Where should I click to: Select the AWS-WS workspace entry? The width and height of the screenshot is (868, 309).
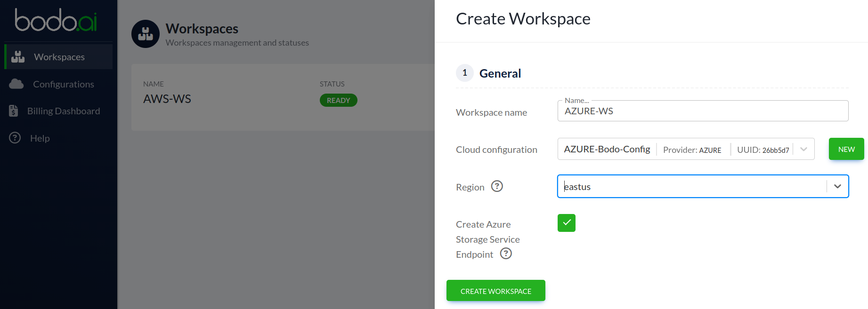tap(167, 99)
